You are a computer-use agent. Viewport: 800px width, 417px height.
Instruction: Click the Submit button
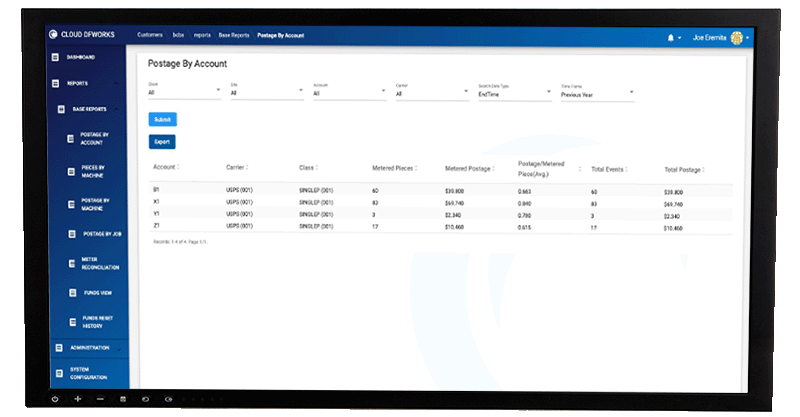click(x=163, y=119)
